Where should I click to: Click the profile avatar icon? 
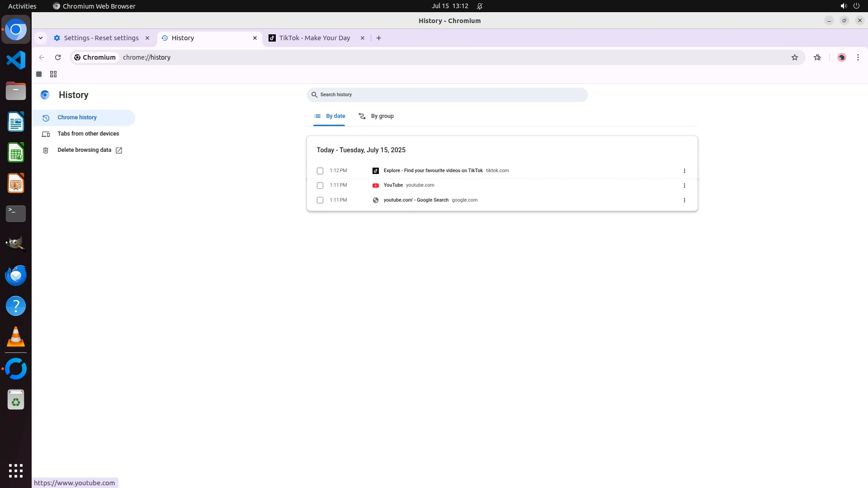pos(841,57)
